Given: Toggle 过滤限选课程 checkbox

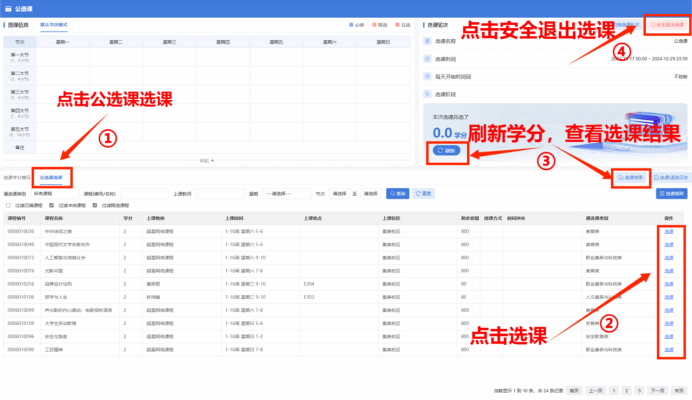Looking at the screenshot, I should click(x=96, y=205).
